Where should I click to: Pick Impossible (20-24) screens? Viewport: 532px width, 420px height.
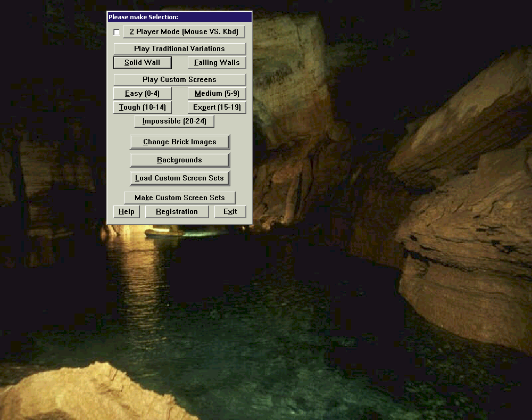tap(174, 121)
